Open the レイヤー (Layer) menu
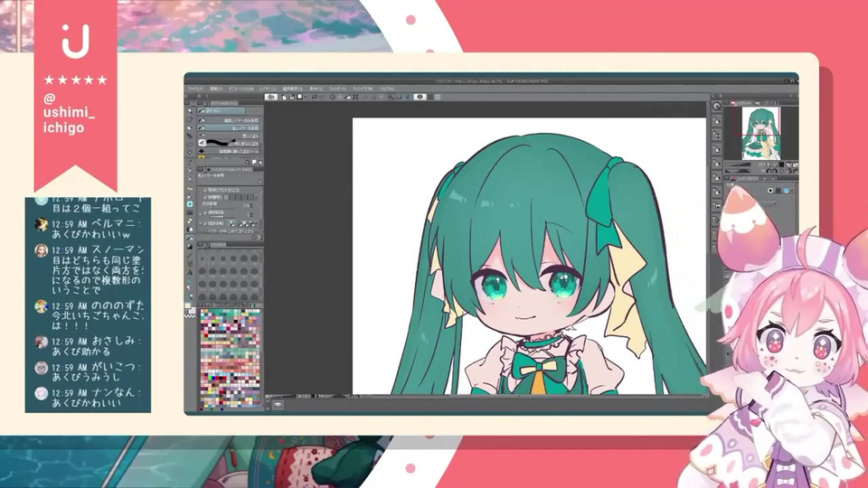This screenshot has height=488, width=868. [x=268, y=89]
